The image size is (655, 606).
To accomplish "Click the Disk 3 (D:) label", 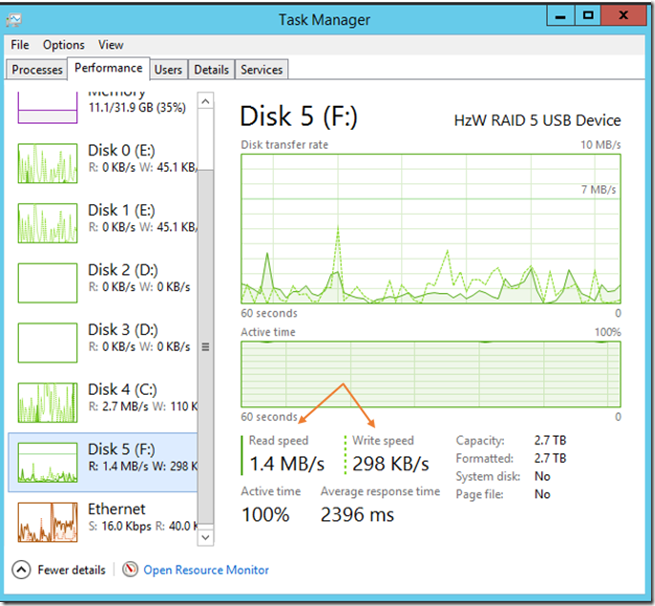I will click(123, 330).
